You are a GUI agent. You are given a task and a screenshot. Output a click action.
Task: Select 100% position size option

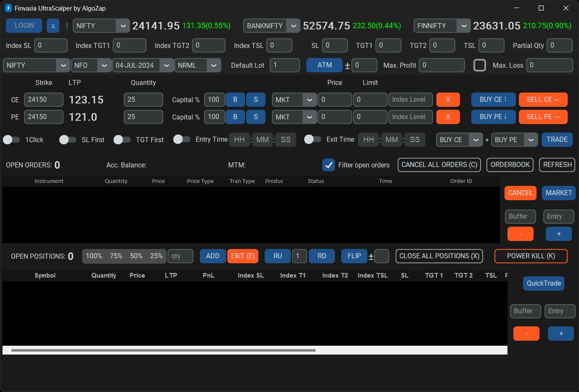(x=94, y=256)
